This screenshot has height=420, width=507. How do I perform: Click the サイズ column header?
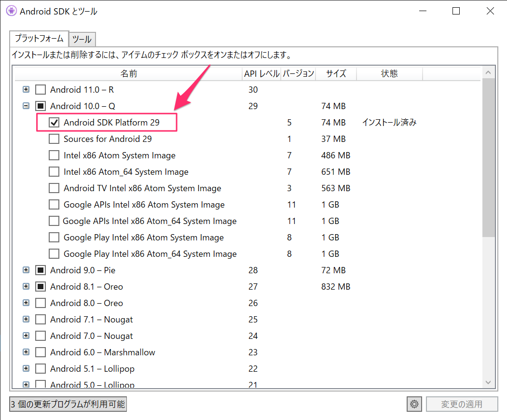pos(336,73)
